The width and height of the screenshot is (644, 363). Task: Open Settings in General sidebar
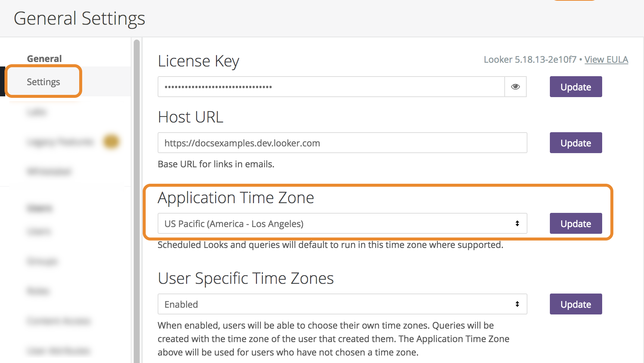tap(43, 82)
